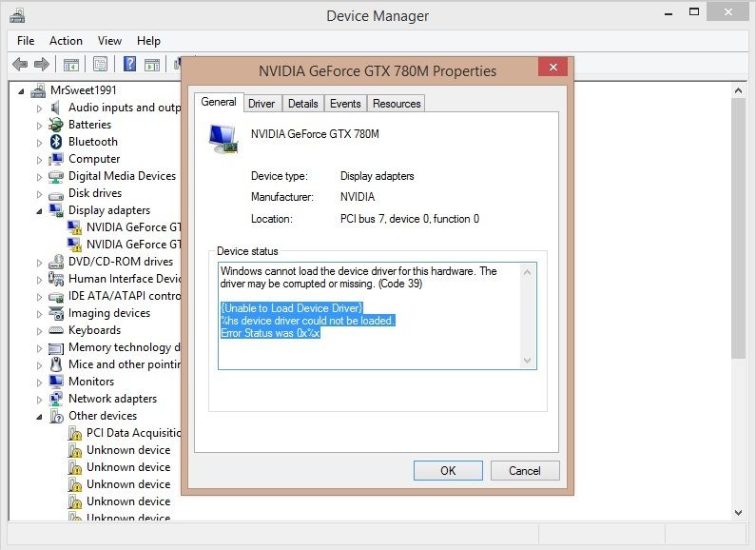
Task: Collapse the Other devices node
Action: pos(39,417)
